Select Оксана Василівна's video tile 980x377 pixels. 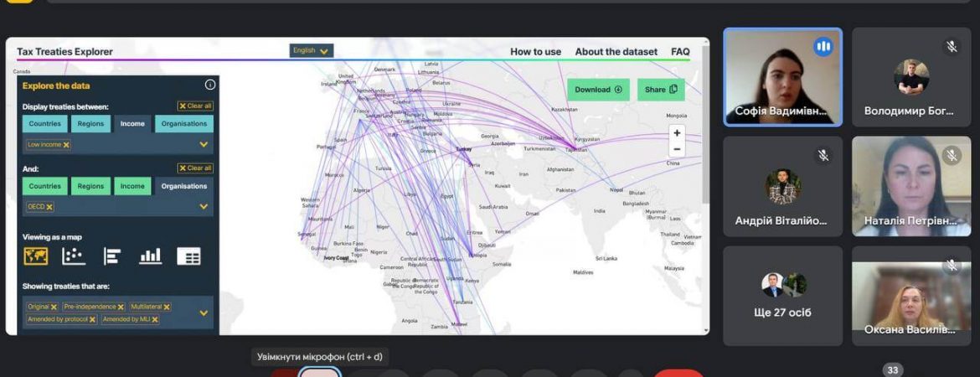pyautogui.click(x=910, y=296)
